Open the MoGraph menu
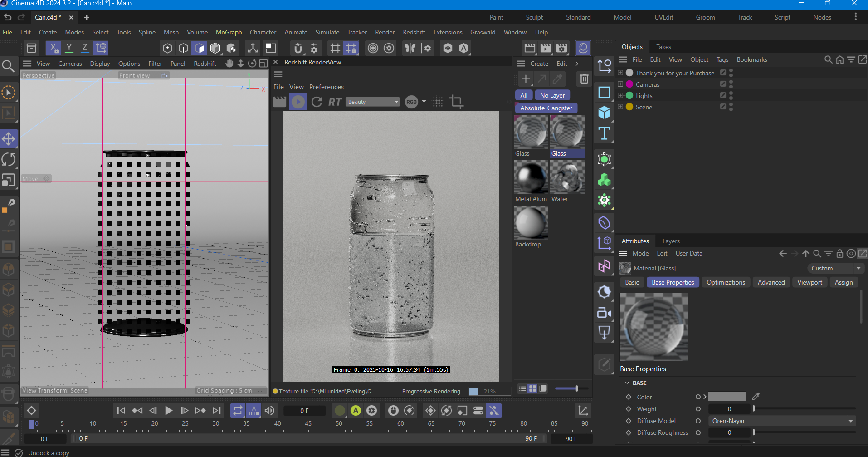 pos(229,32)
